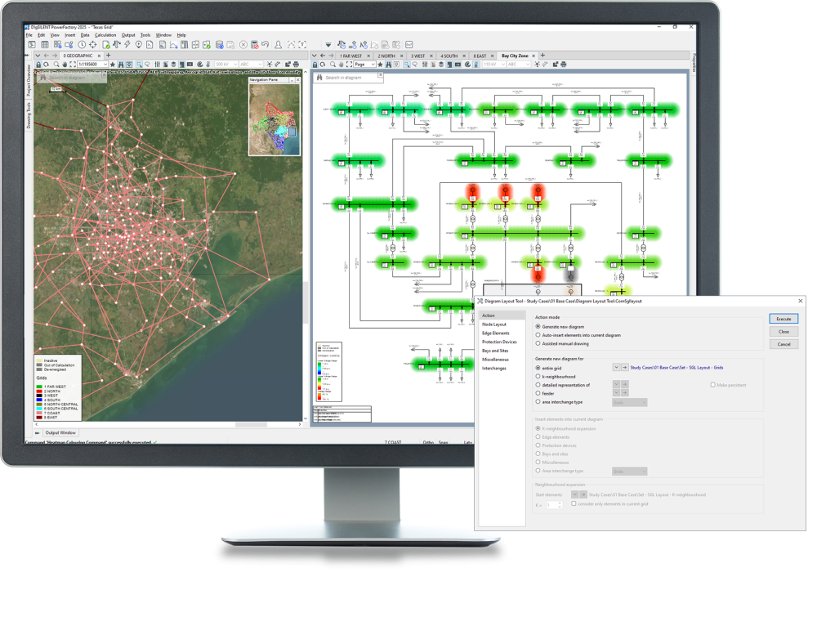Click the user profile icon in main toolbar

coord(279,45)
